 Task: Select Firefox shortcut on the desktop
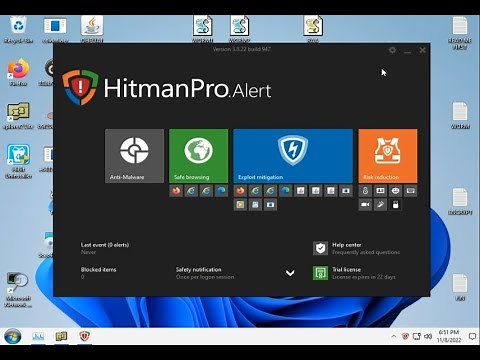pos(18,72)
